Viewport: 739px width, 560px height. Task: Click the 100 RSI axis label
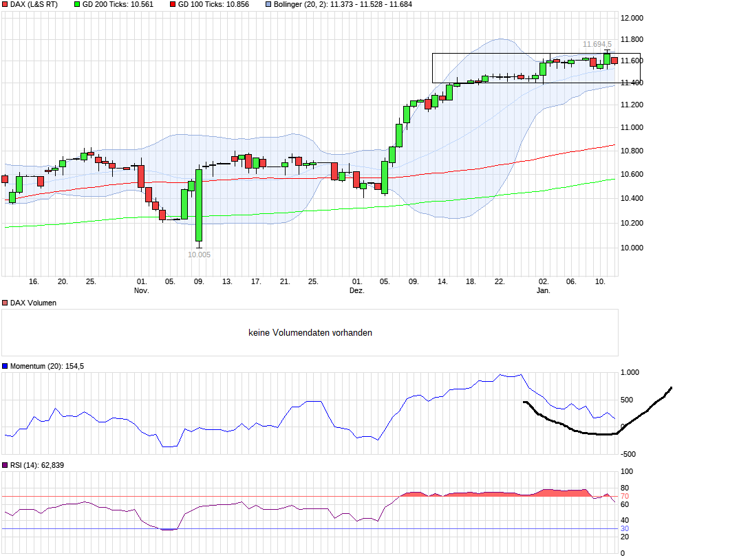pyautogui.click(x=627, y=471)
